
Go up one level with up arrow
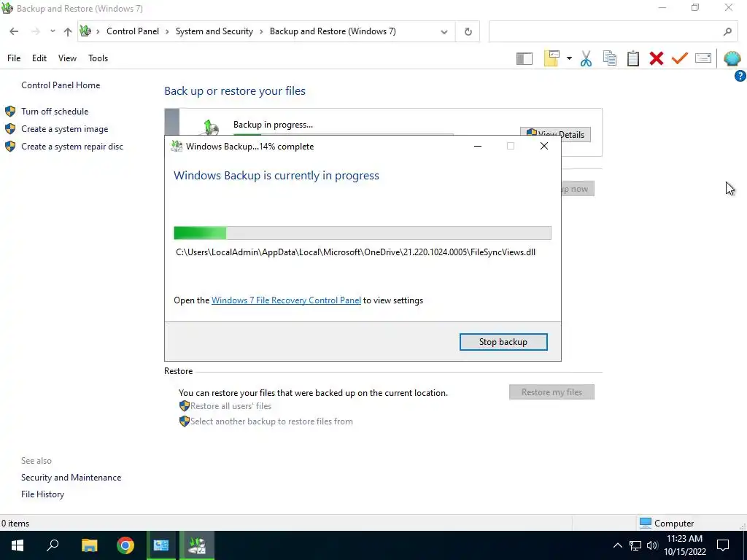(68, 31)
